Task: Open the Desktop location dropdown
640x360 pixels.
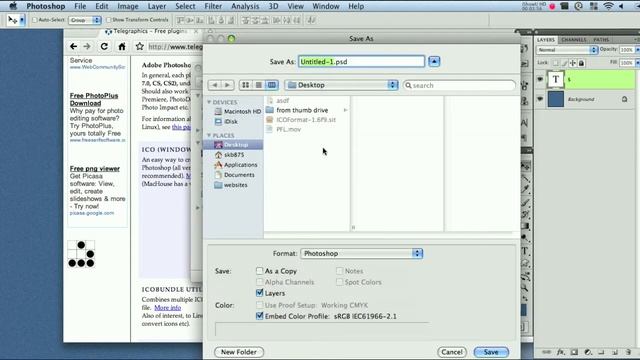Action: [341, 85]
